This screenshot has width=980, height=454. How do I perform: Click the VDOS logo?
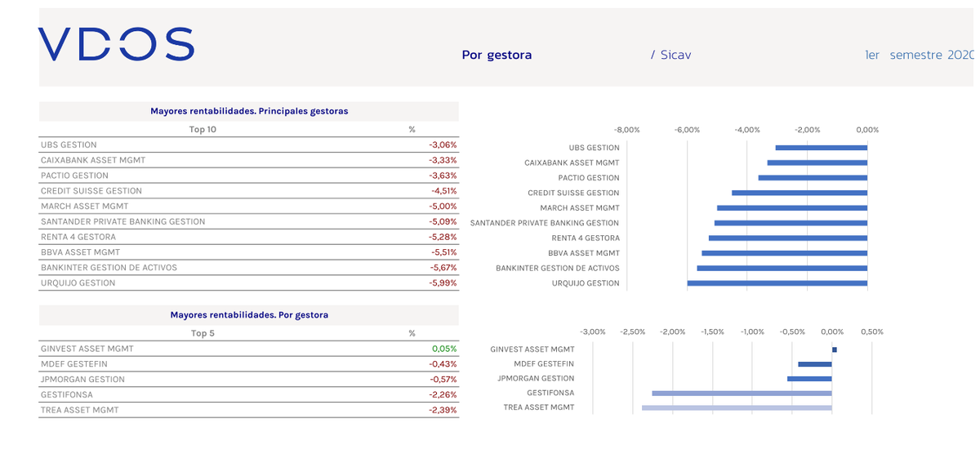[x=116, y=44]
